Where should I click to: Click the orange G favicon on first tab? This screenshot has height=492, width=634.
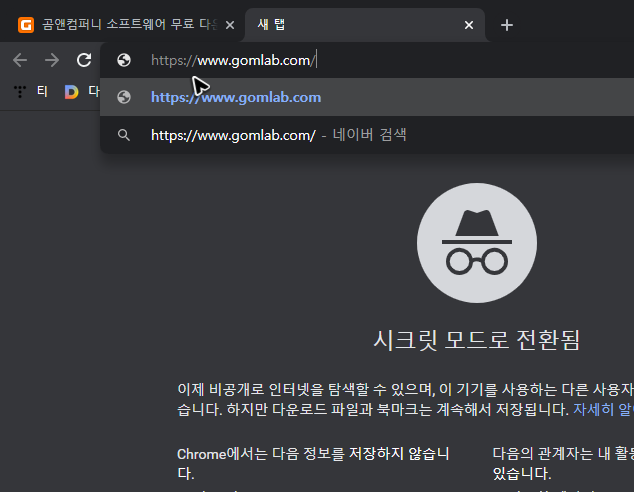[x=26, y=25]
